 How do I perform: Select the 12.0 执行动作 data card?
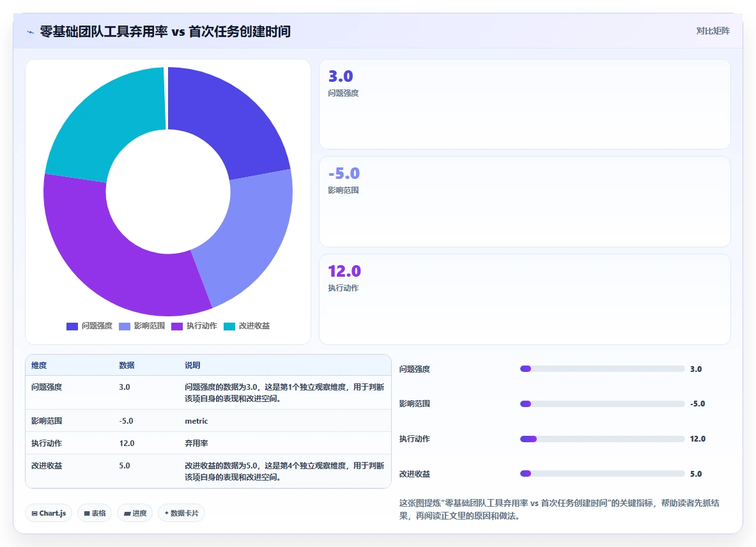coord(525,299)
